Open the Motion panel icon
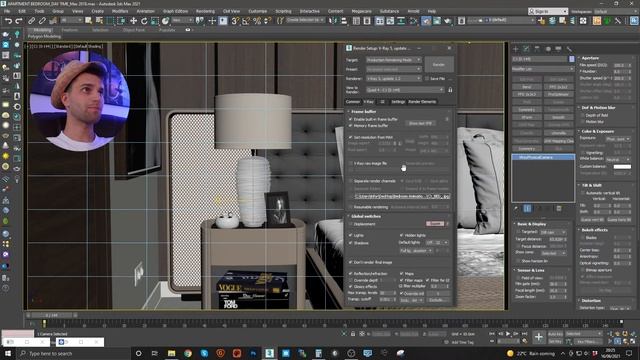Viewport: 640px width, 360px height. pos(548,49)
